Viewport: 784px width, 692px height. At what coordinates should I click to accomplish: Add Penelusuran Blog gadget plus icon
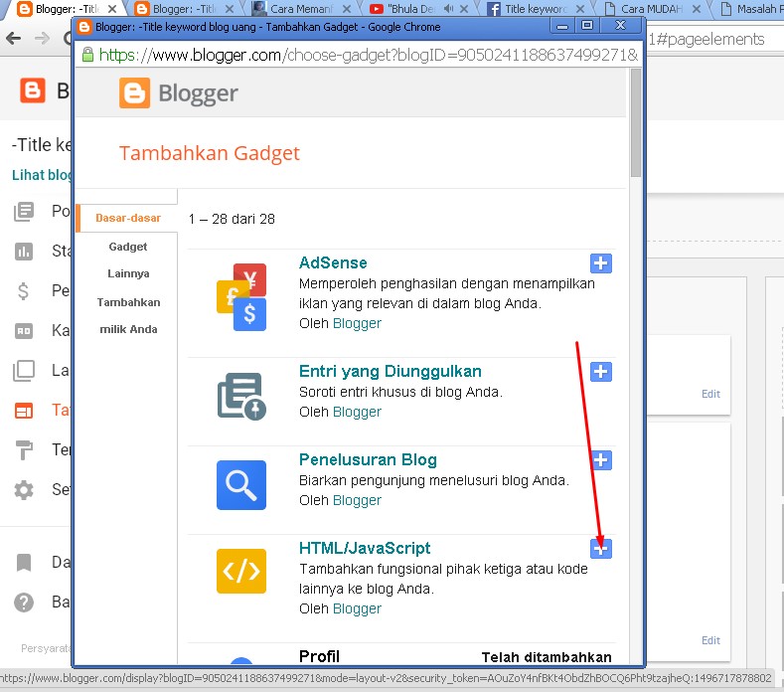pyautogui.click(x=601, y=460)
